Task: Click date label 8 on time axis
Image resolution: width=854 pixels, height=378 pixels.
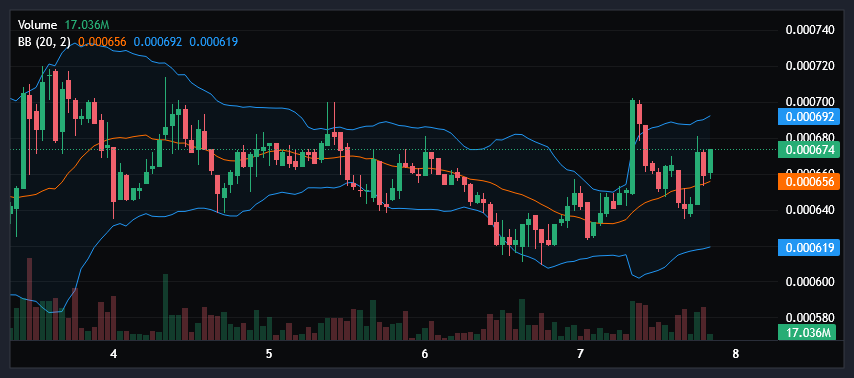Action: click(735, 353)
